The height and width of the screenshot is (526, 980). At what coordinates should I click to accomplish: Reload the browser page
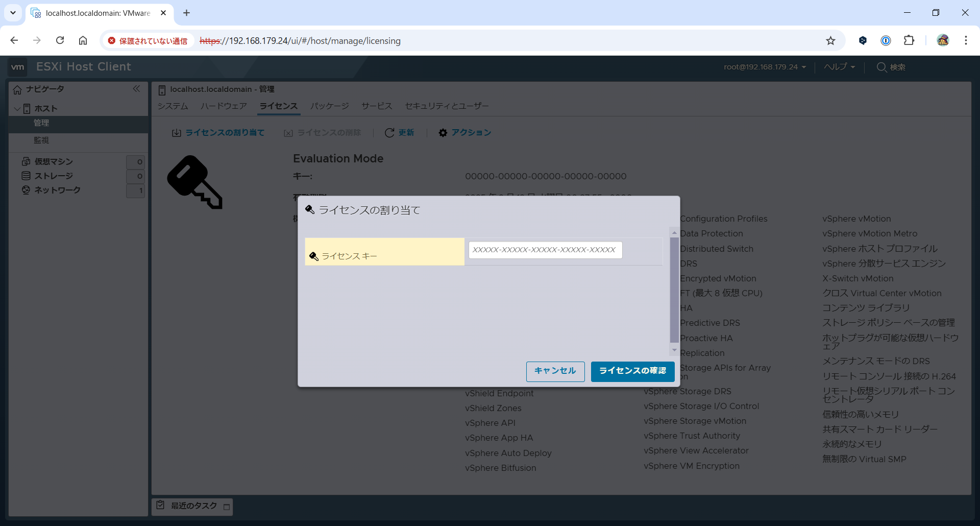coord(60,40)
